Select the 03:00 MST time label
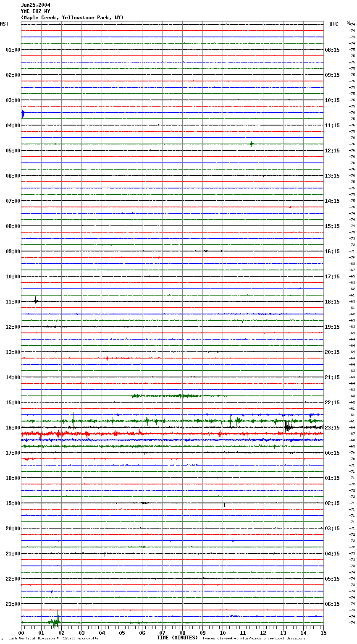Screen dimensions: 357x644 13,100
